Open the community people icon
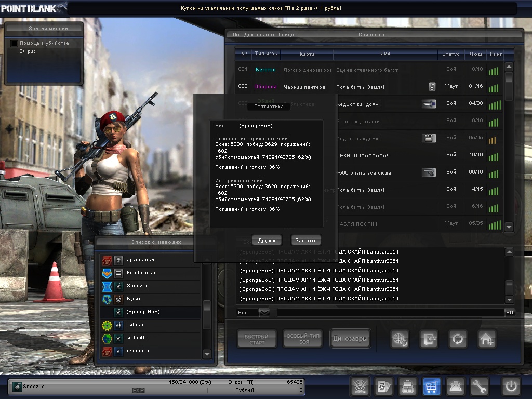 (456, 387)
